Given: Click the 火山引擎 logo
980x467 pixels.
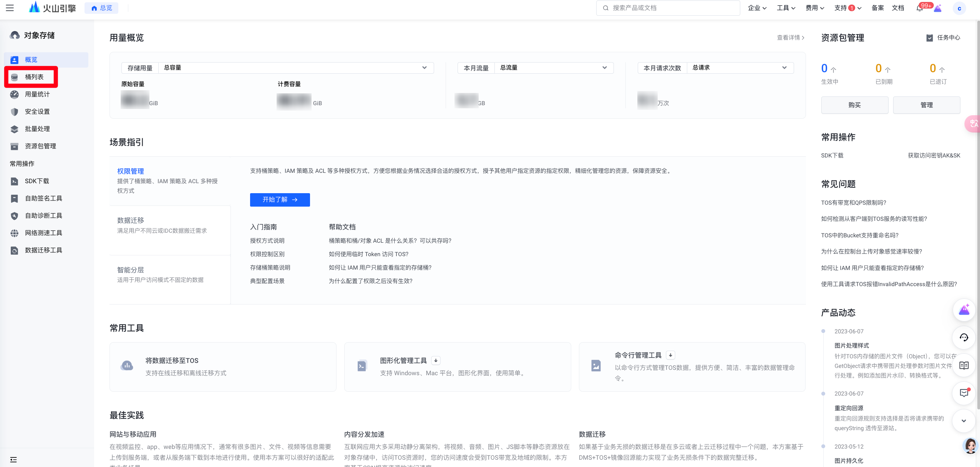Looking at the screenshot, I should (52, 8).
